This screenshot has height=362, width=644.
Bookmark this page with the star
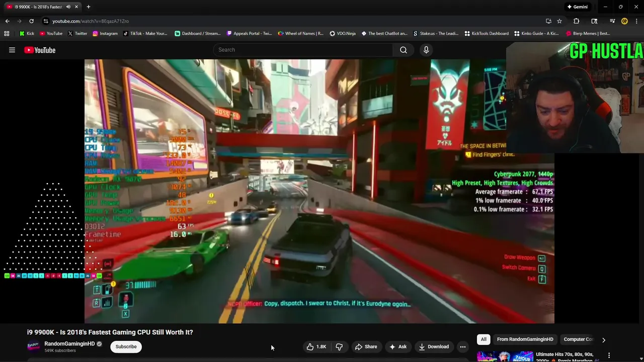559,21
